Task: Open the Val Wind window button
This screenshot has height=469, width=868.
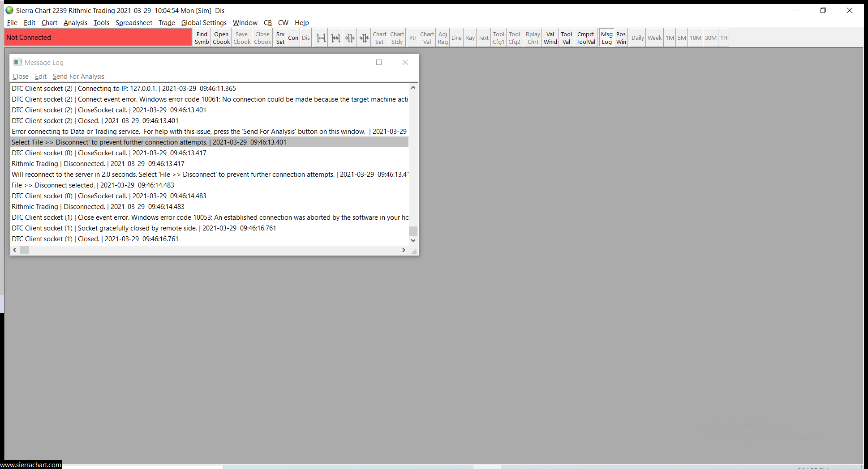Action: (550, 38)
